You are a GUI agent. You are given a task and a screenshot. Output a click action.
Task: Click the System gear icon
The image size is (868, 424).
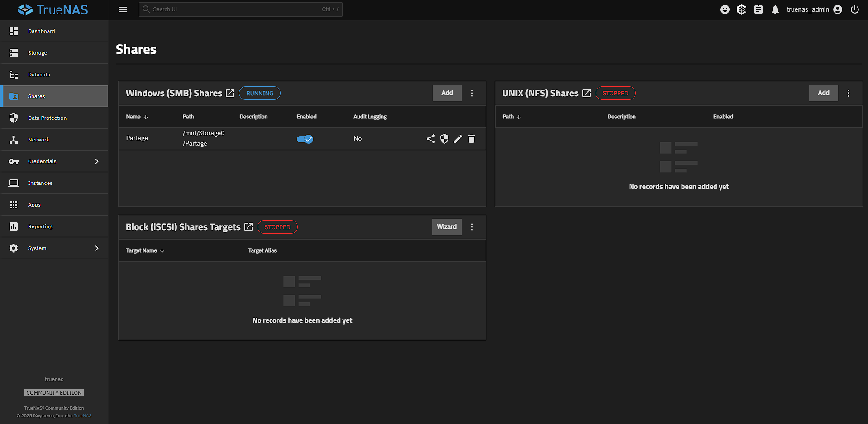click(14, 248)
